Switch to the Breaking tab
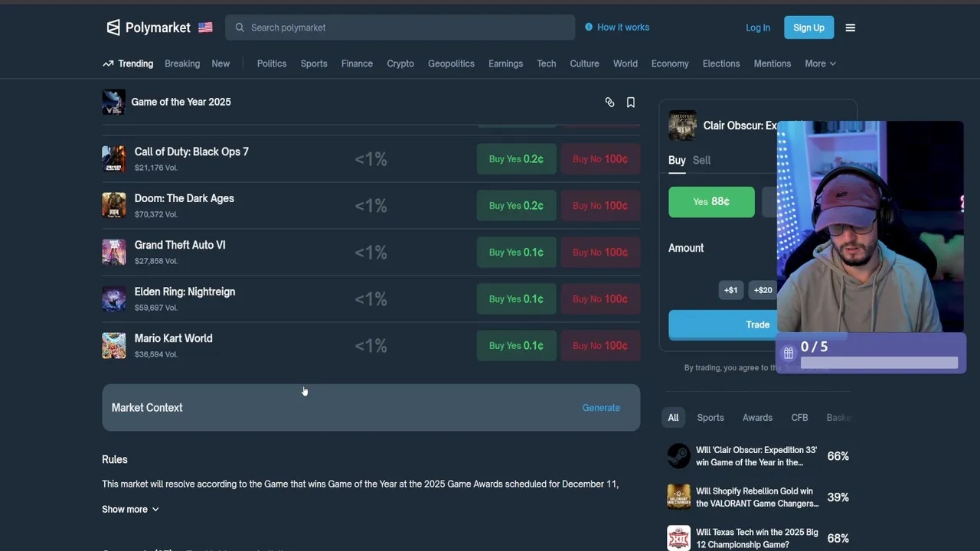 pos(182,64)
